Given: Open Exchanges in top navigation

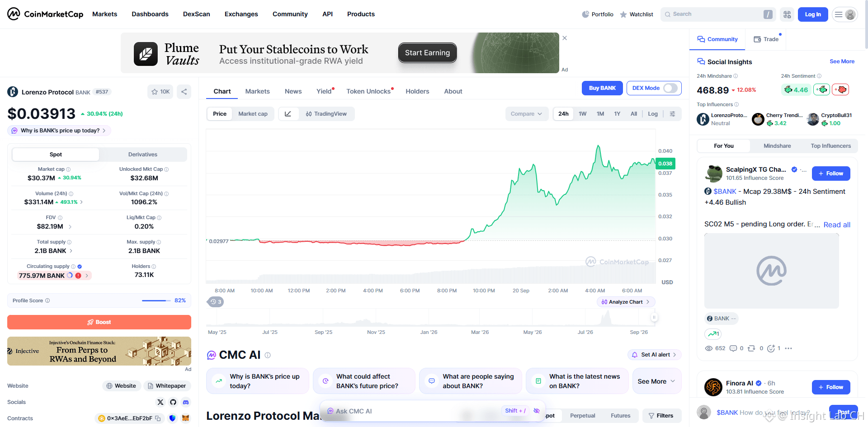Looking at the screenshot, I should click(241, 14).
